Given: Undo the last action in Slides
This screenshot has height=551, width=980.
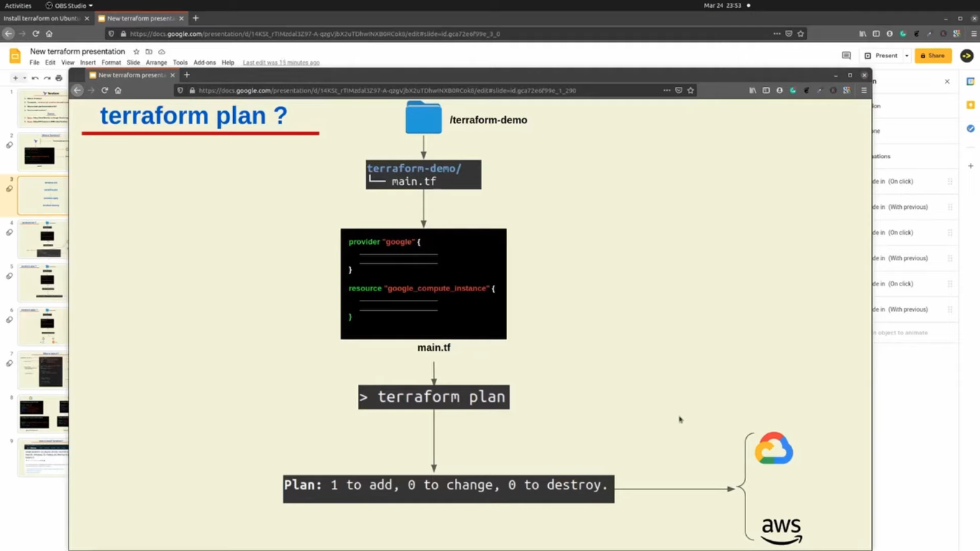Looking at the screenshot, I should coord(35,78).
